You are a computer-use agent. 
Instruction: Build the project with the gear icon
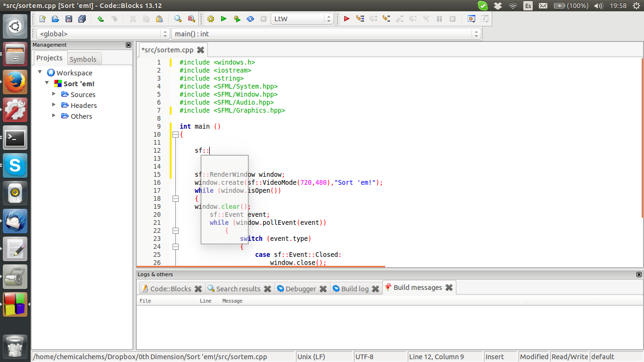(x=211, y=19)
